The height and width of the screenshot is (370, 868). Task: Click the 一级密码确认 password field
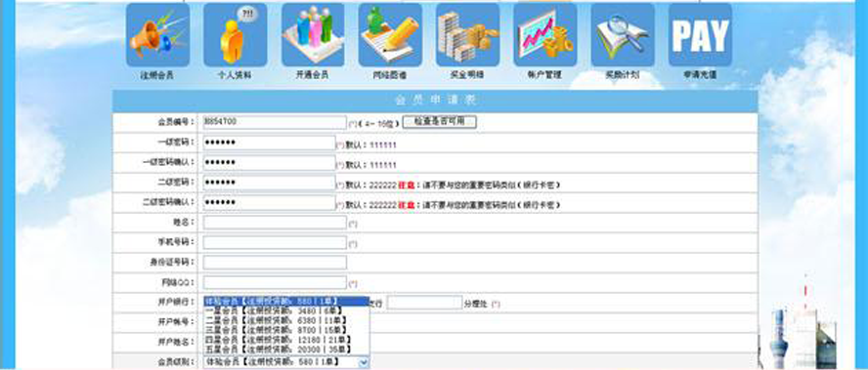269,163
